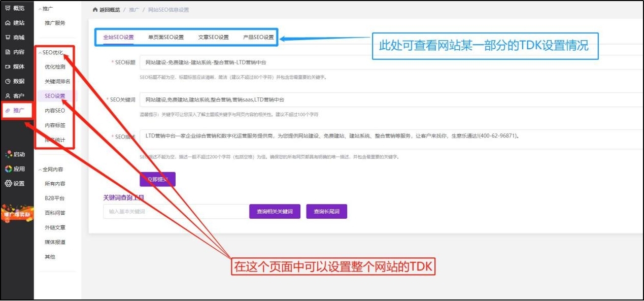
Task: Open the 商城 mall sidebar icon
Action: (x=8, y=37)
